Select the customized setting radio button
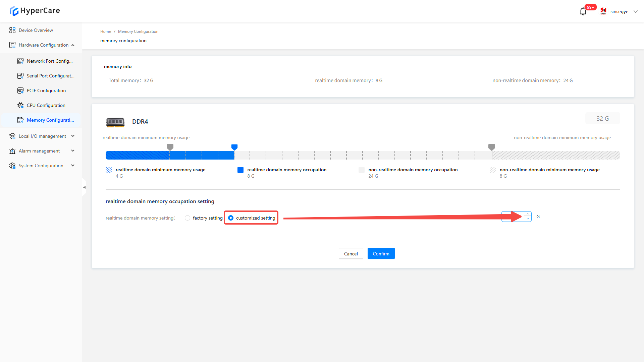This screenshot has height=362, width=644. click(x=231, y=218)
